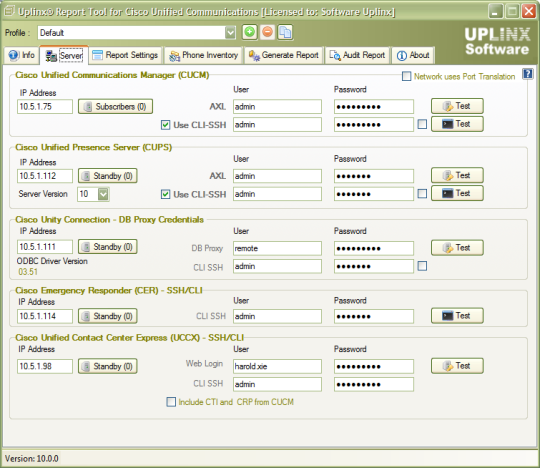Click UCCX CLI SSH password field
Viewport: 540px width, 468px height.
tap(374, 384)
